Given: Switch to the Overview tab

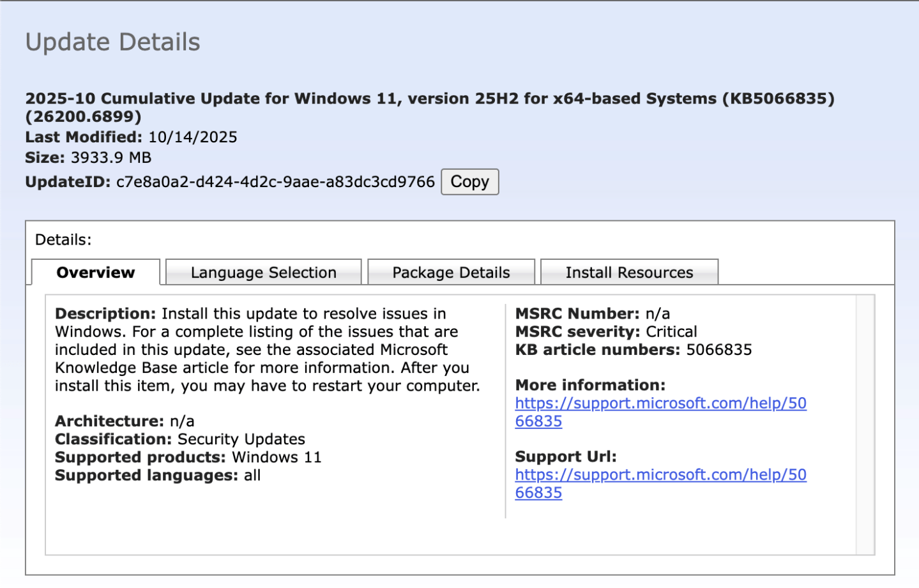Looking at the screenshot, I should click(96, 273).
